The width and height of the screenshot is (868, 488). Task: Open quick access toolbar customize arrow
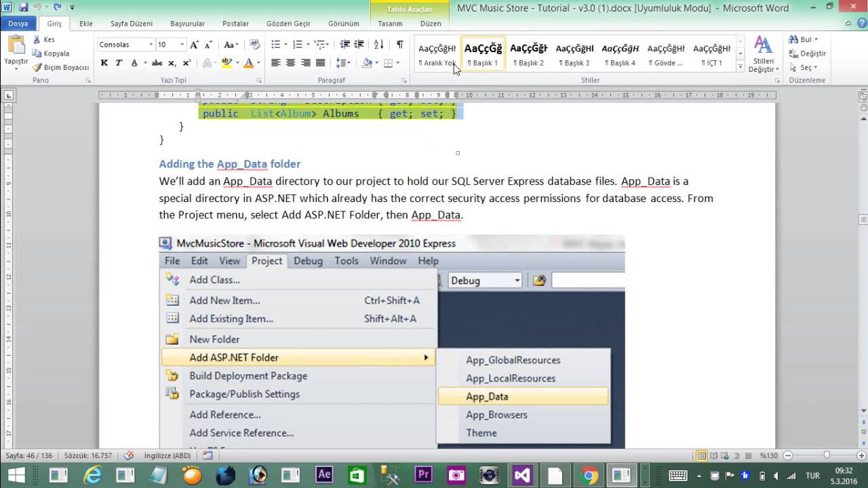[72, 8]
